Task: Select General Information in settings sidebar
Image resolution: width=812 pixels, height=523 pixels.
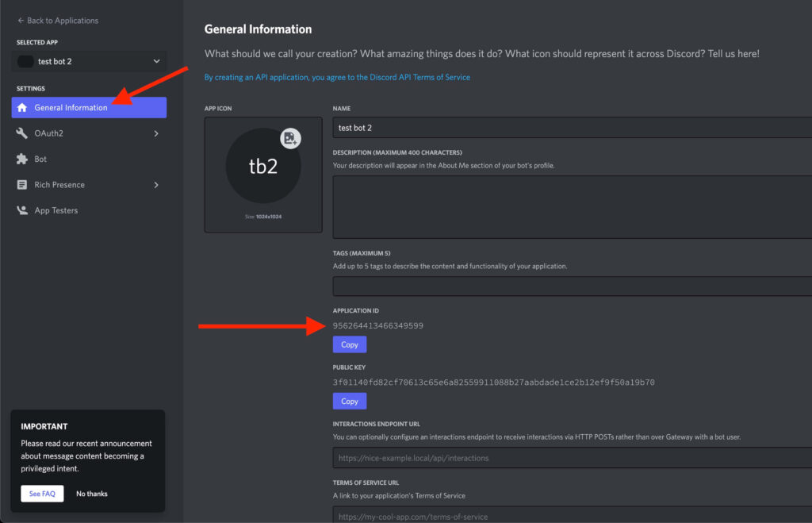Action: click(89, 107)
